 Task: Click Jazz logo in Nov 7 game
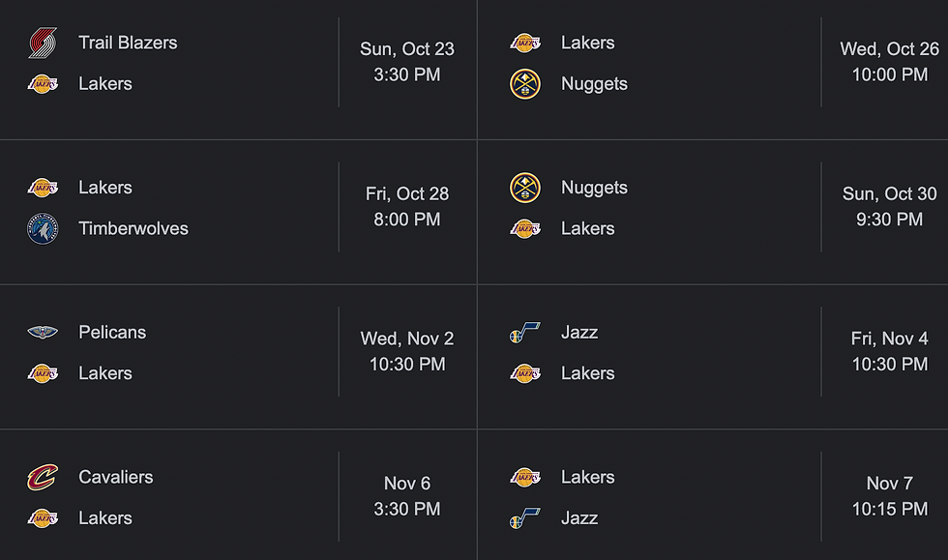tap(524, 518)
